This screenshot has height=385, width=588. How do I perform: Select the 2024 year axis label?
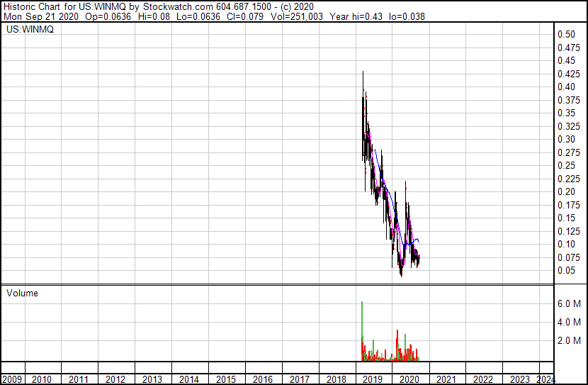(545, 379)
